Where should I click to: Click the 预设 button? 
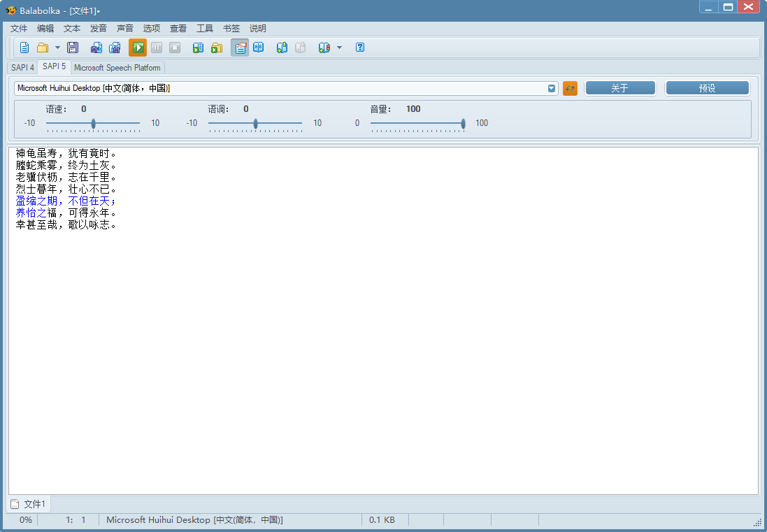click(x=707, y=88)
